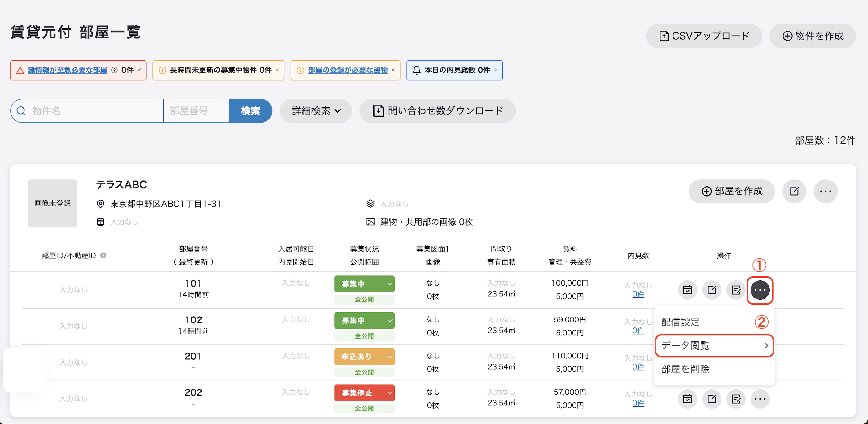
Task: Open the 募集停止 status dropdown for room 202
Action: [x=364, y=393]
